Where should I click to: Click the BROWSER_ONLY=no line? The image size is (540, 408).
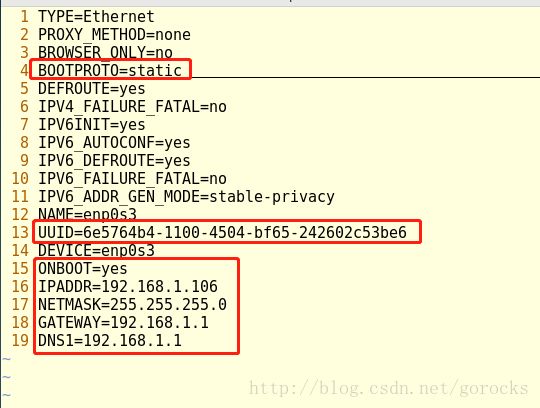click(105, 52)
